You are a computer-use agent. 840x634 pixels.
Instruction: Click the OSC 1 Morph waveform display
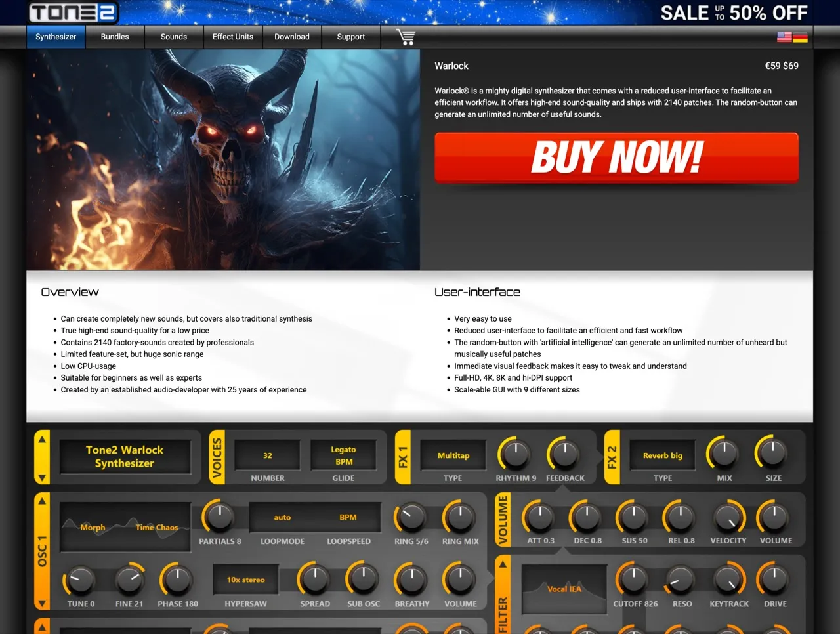tap(125, 527)
